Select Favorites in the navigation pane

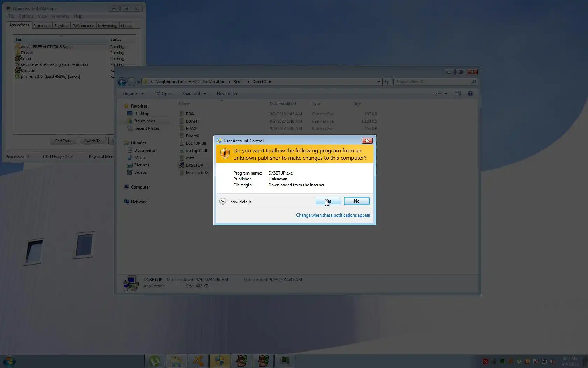point(139,106)
